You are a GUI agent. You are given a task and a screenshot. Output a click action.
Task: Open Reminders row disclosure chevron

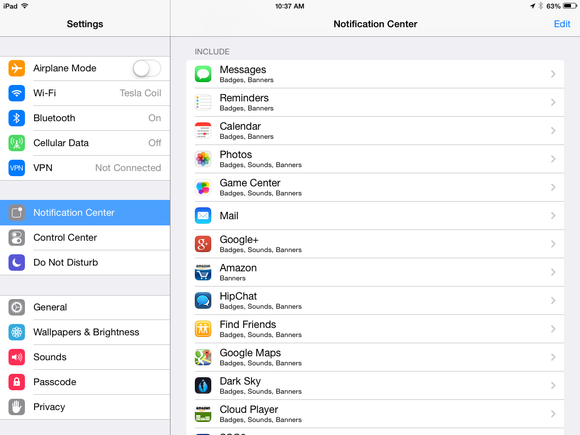(x=553, y=102)
